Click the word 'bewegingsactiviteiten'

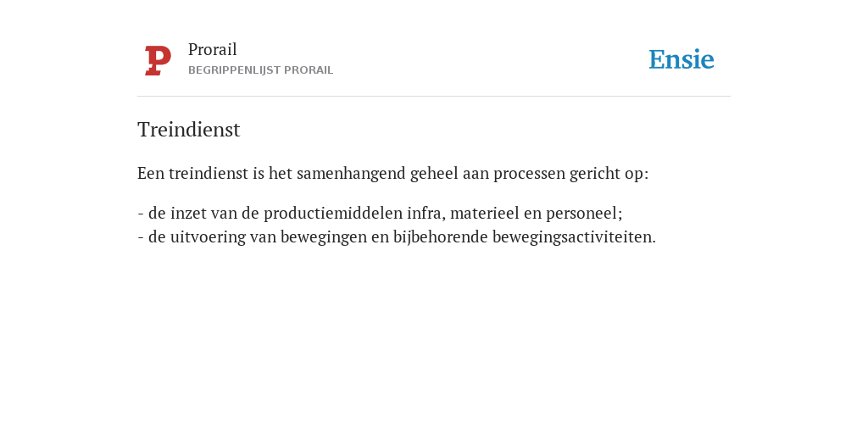pos(571,237)
